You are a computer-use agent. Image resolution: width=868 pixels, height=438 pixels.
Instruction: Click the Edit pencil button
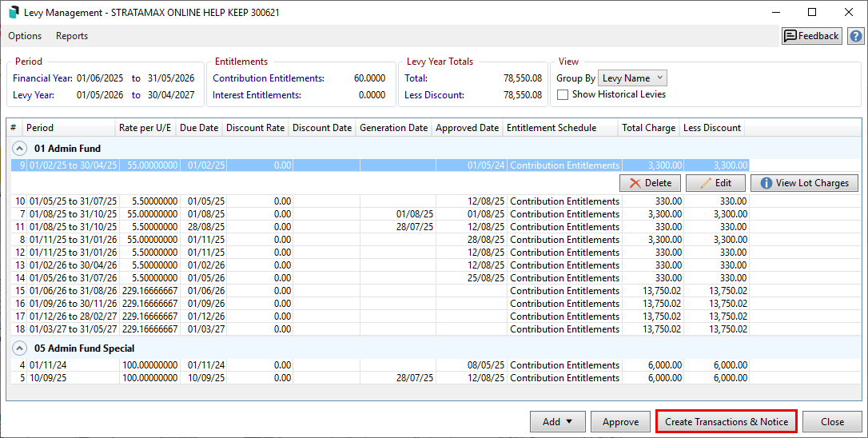tap(715, 183)
